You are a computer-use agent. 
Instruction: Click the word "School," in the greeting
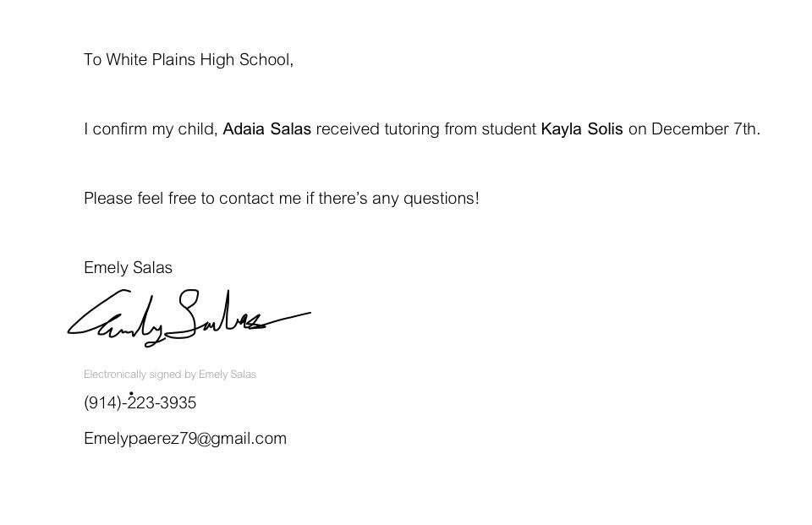(266, 60)
